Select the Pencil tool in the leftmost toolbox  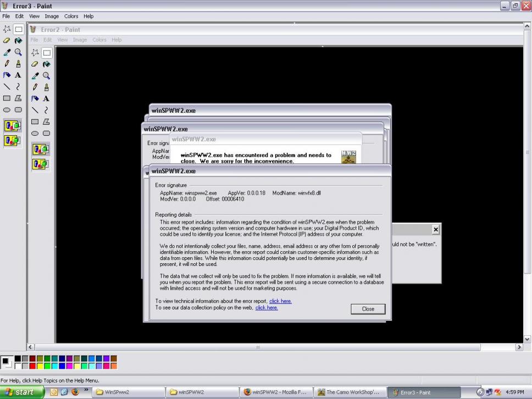pyautogui.click(x=7, y=64)
